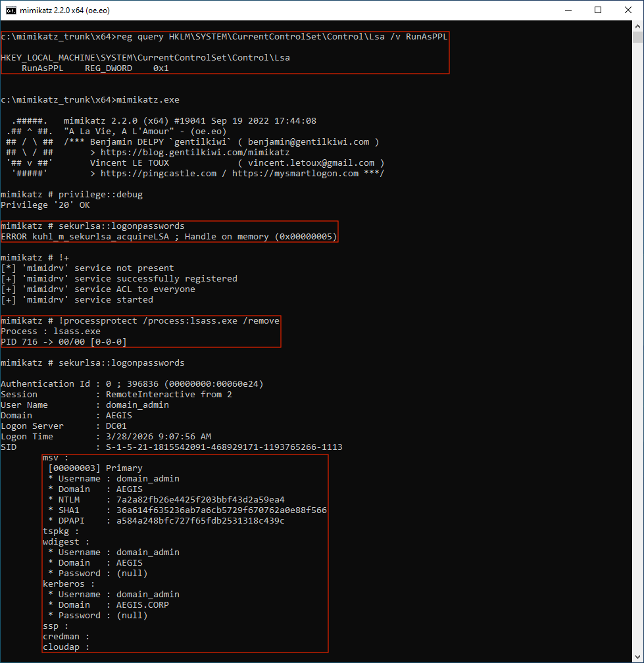Screen dimensions: 644x663
Task: Minimize the mimikatz console window
Action: pos(568,10)
